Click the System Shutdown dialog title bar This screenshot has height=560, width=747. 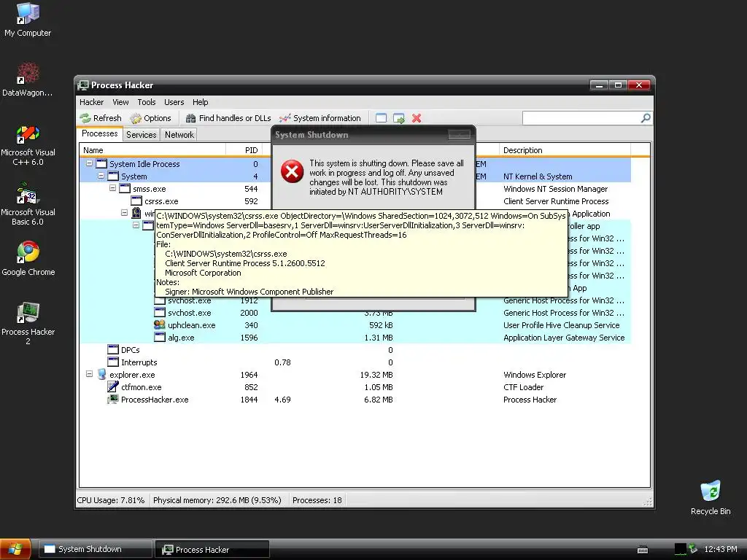[x=373, y=135]
